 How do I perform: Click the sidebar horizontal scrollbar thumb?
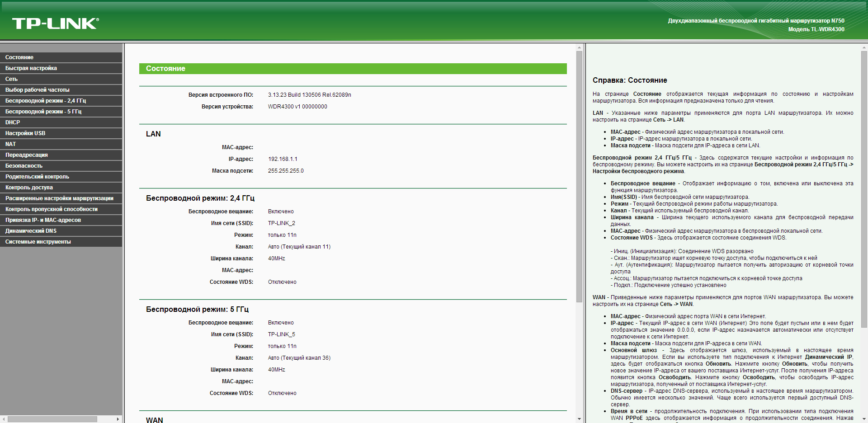tap(52, 419)
